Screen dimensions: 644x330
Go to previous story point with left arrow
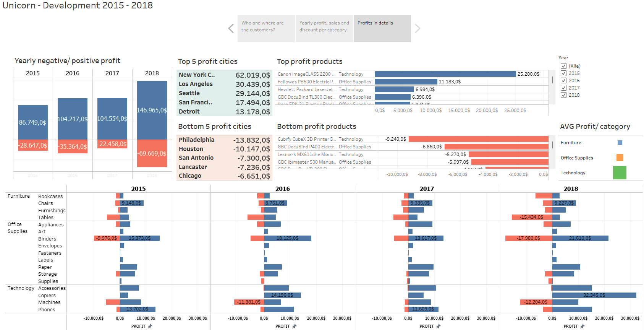pyautogui.click(x=231, y=29)
